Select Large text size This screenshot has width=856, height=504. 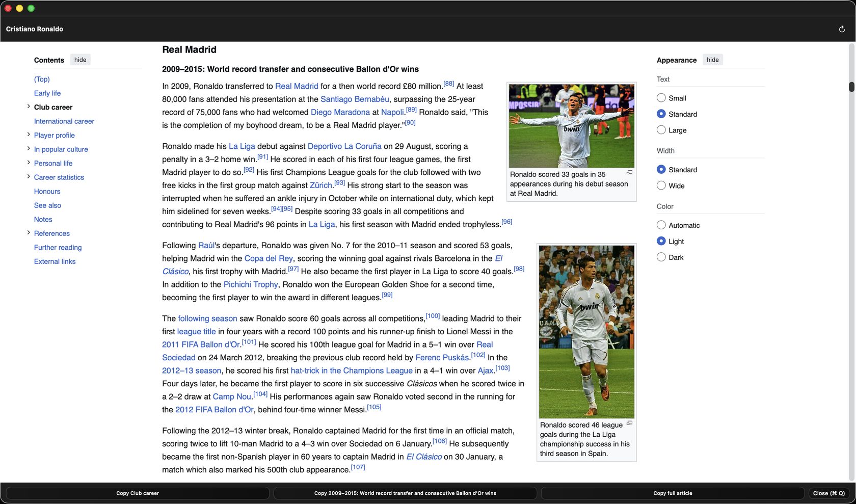tap(661, 130)
